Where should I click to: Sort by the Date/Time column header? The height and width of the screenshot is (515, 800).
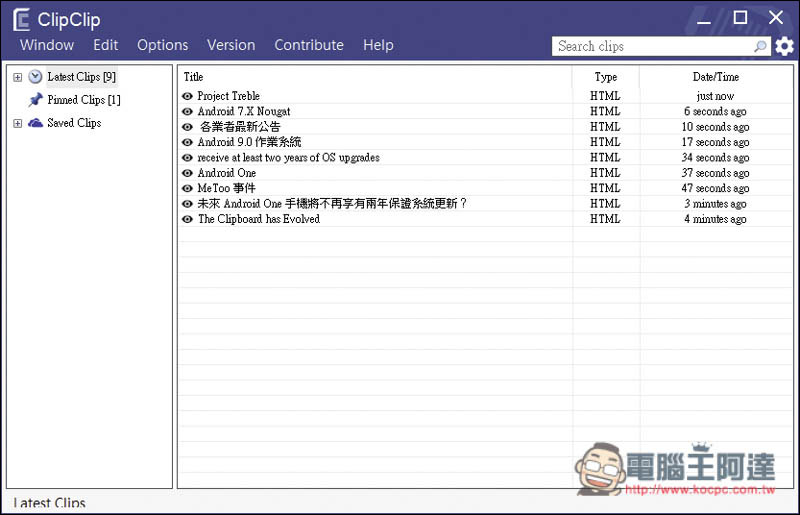[716, 77]
